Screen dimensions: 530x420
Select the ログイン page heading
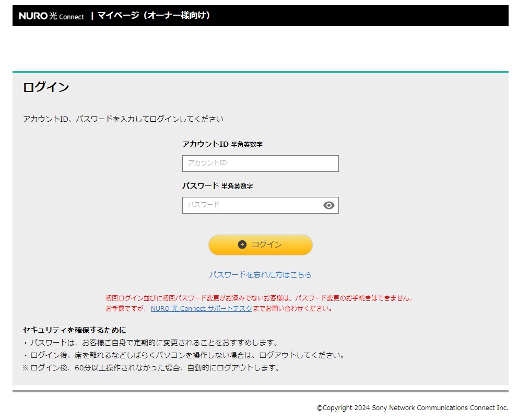(46, 87)
